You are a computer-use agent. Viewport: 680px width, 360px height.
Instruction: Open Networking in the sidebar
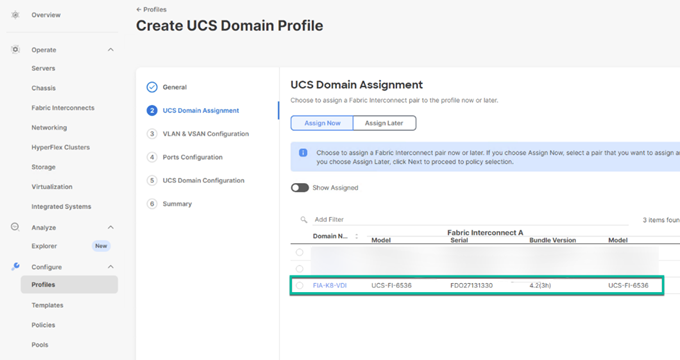pyautogui.click(x=49, y=128)
